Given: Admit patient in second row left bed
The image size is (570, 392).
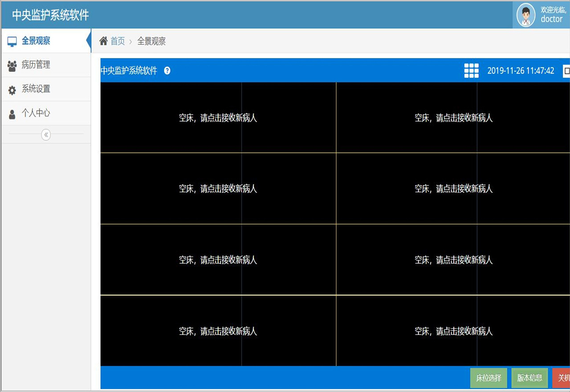Looking at the screenshot, I should coord(218,188).
